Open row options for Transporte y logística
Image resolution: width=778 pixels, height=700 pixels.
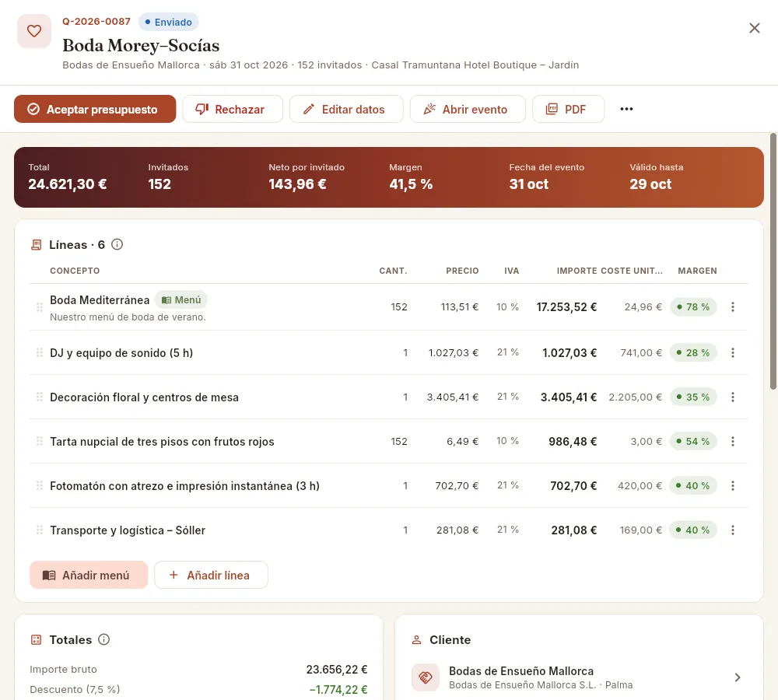pos(732,530)
